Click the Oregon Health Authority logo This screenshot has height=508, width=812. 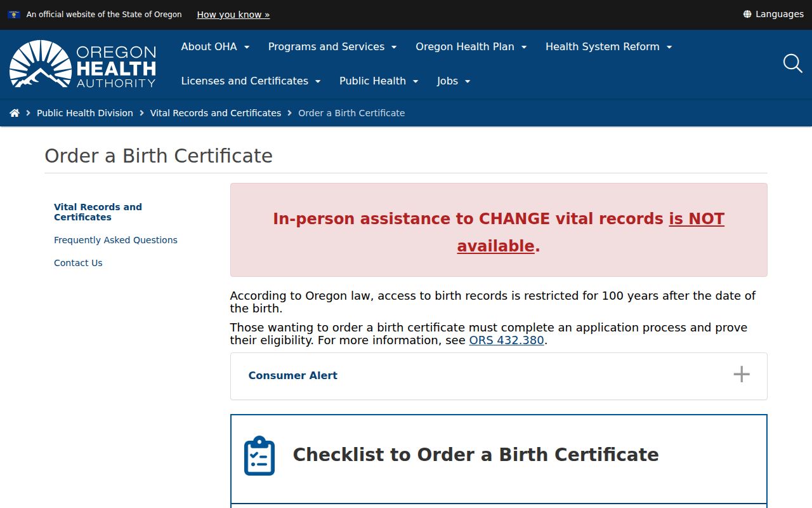coord(82,64)
